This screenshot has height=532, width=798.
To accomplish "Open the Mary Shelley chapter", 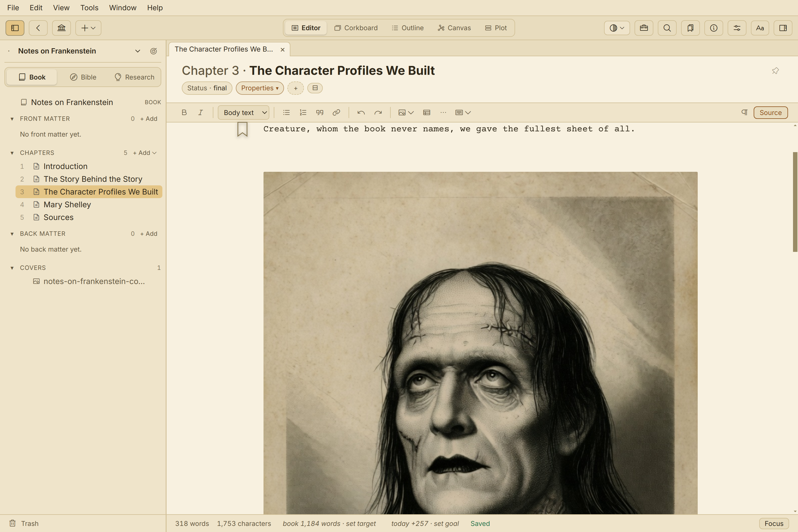I will [x=89, y=204].
